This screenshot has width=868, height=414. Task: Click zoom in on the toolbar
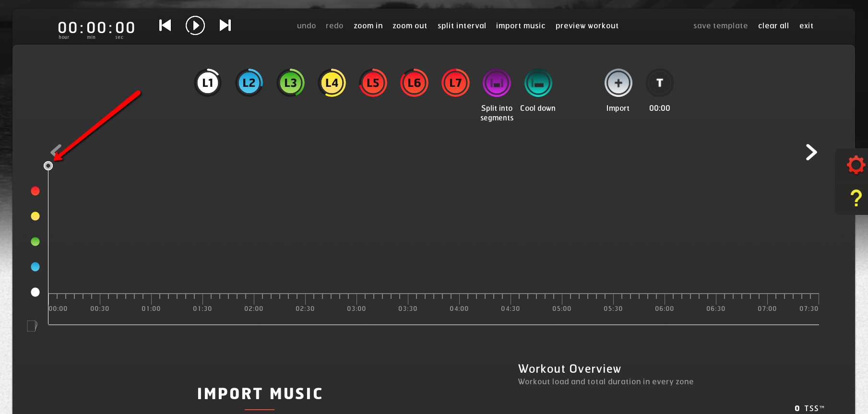pyautogui.click(x=368, y=26)
